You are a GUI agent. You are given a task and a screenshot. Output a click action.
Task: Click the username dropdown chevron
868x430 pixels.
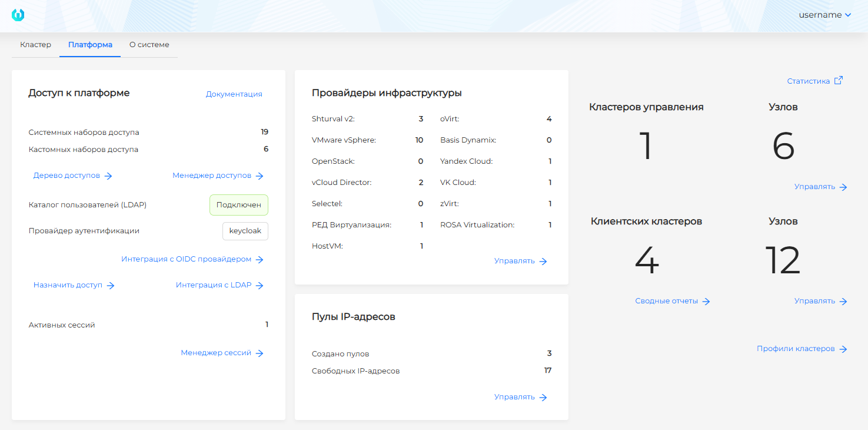coord(848,15)
